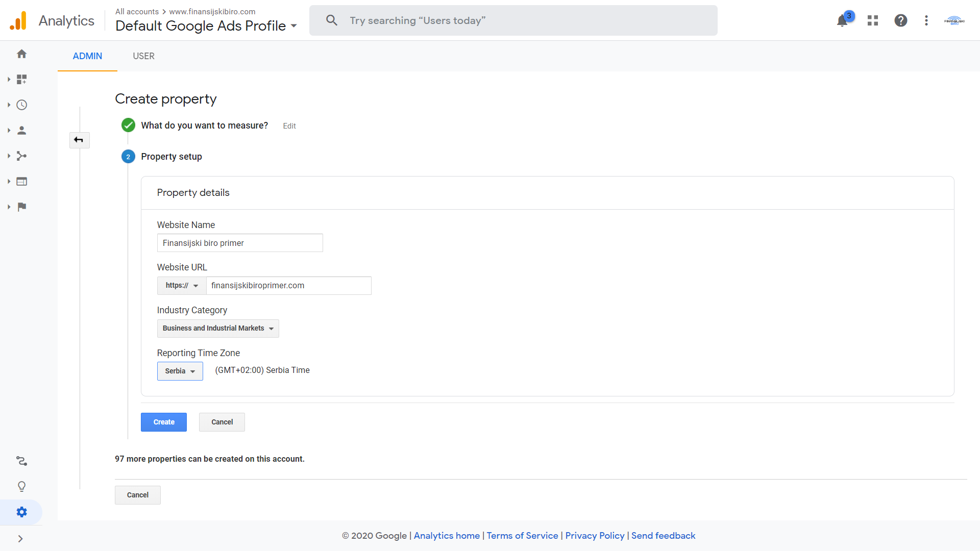Screen dimensions: 980x551
Task: Switch to the USER tab
Action: pos(143,56)
